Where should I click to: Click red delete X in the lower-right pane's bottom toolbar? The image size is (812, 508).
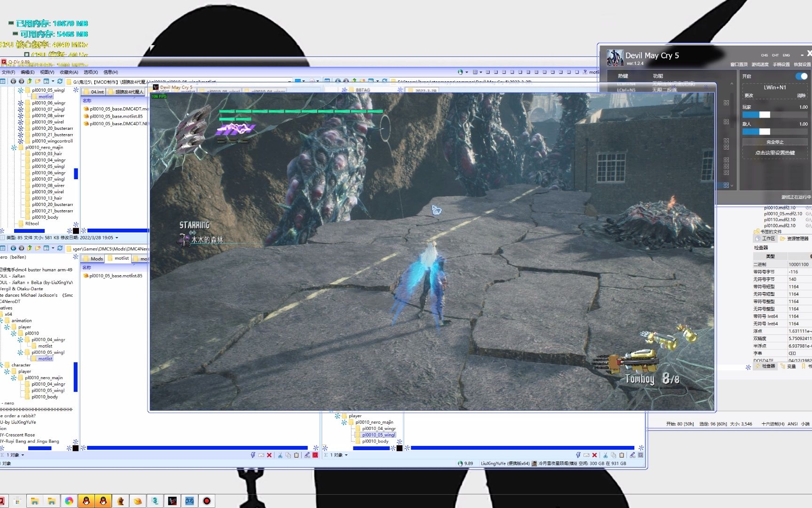(x=594, y=455)
